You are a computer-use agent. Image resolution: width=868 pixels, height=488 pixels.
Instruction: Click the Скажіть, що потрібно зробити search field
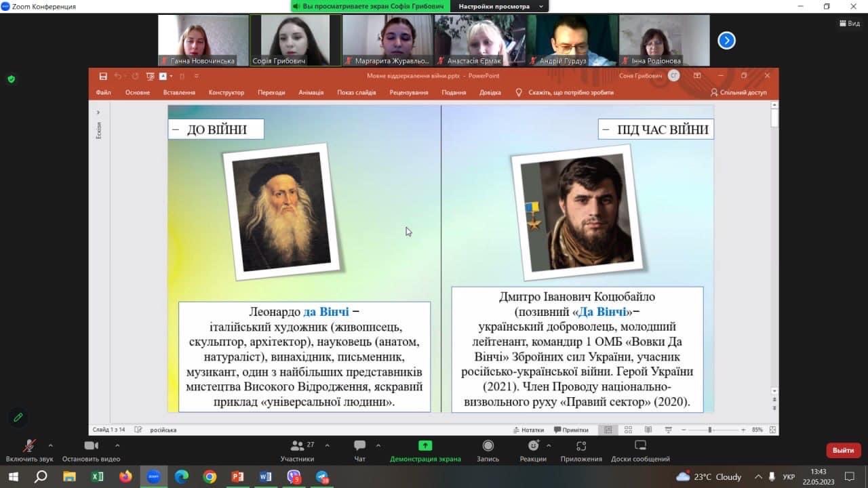coord(571,92)
